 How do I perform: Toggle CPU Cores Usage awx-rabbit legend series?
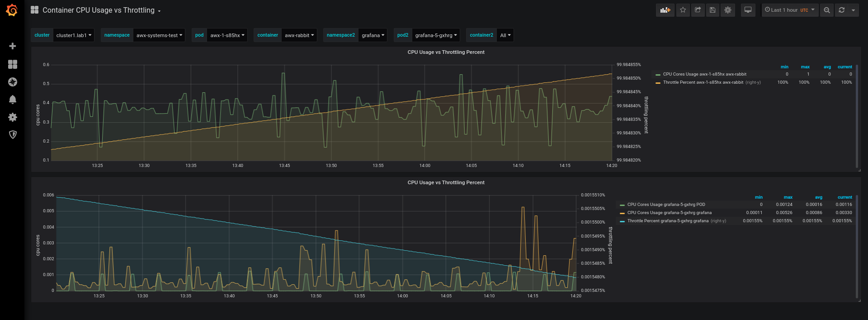point(704,74)
